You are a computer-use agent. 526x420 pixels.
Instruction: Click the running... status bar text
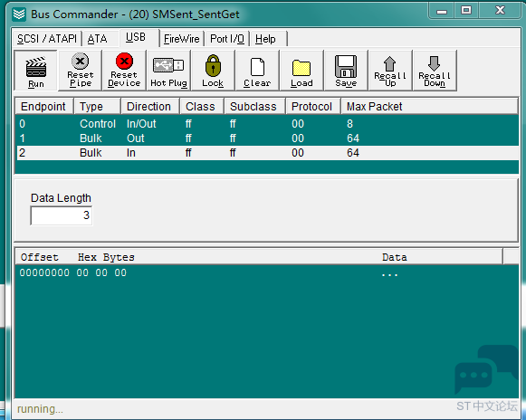click(x=40, y=409)
